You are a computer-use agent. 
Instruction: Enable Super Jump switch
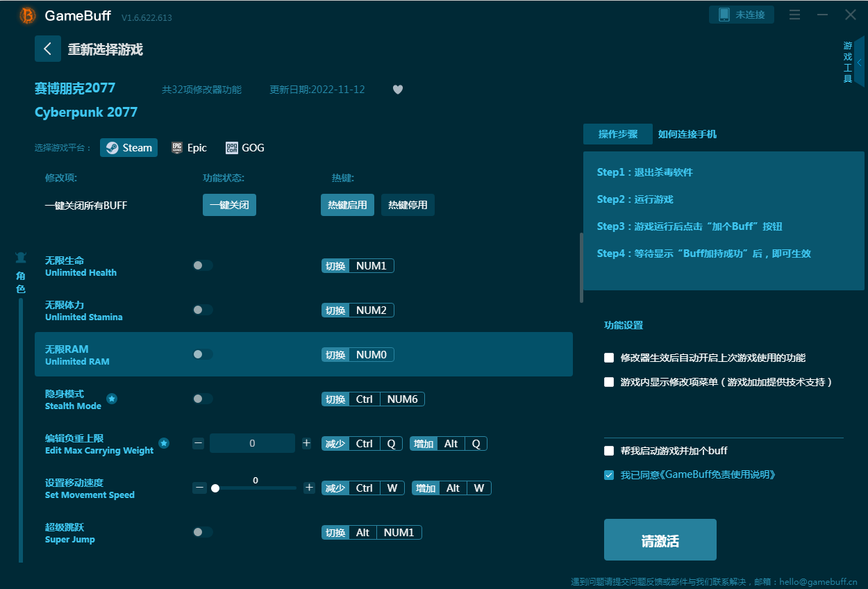(203, 532)
